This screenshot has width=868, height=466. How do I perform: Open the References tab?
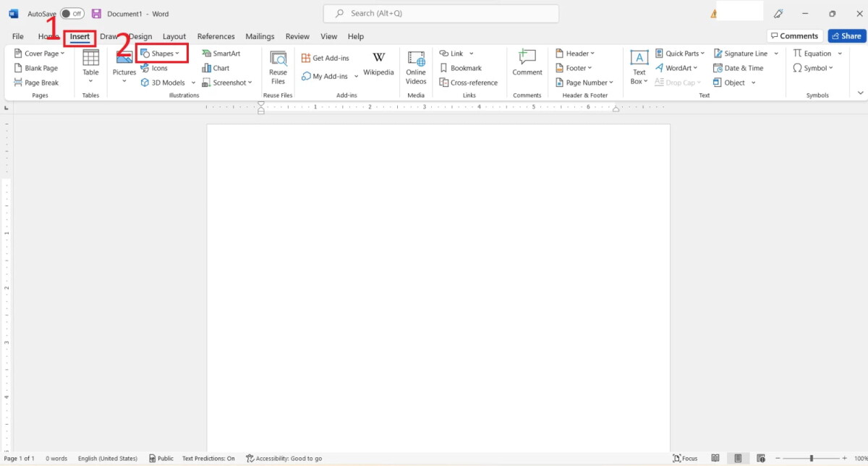point(216,36)
